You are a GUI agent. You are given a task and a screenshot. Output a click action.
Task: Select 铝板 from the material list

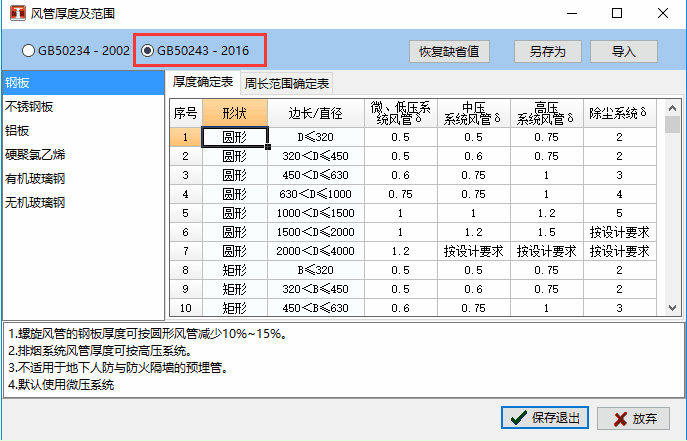click(18, 130)
